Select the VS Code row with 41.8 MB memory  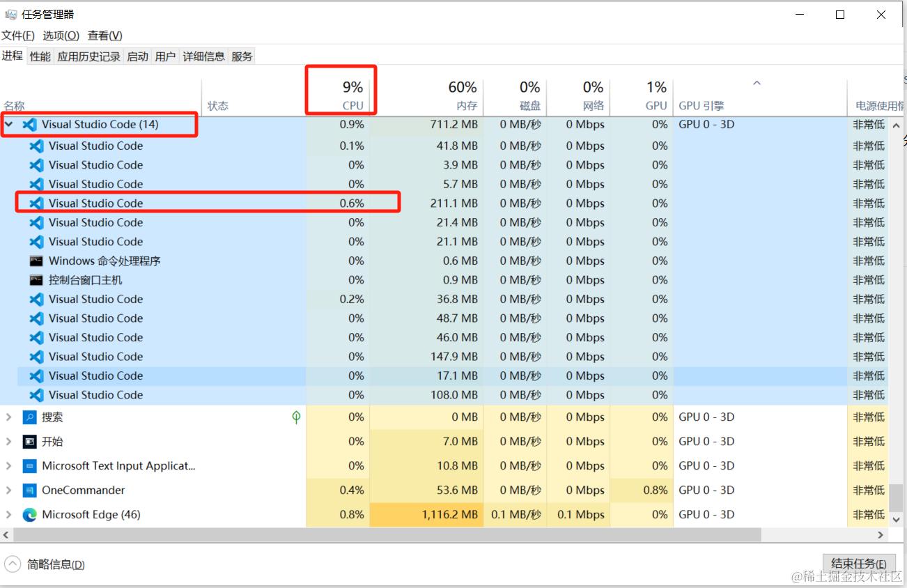pos(444,146)
